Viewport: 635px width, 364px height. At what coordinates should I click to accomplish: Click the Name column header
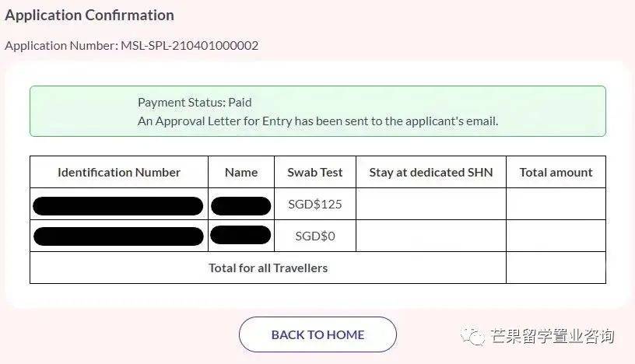[241, 172]
